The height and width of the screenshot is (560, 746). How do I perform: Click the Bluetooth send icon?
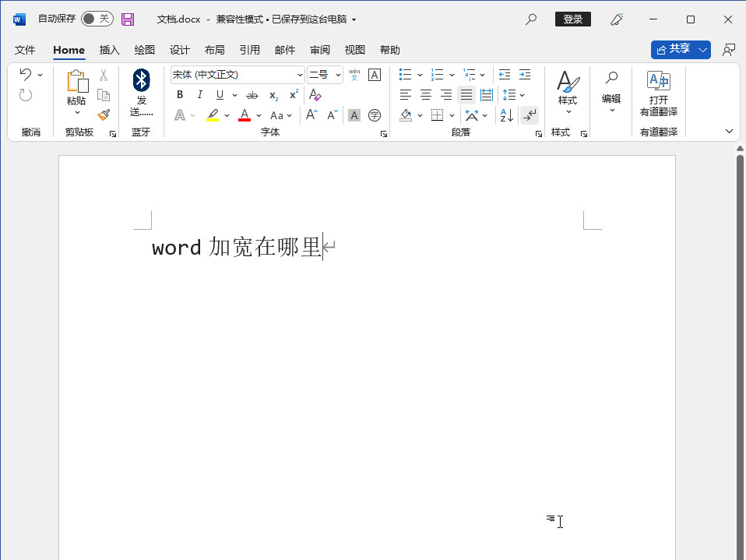141,80
